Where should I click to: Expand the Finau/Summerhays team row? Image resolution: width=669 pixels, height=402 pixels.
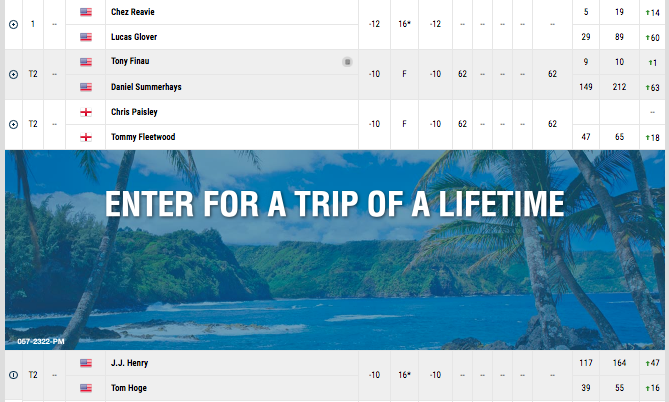(x=13, y=75)
